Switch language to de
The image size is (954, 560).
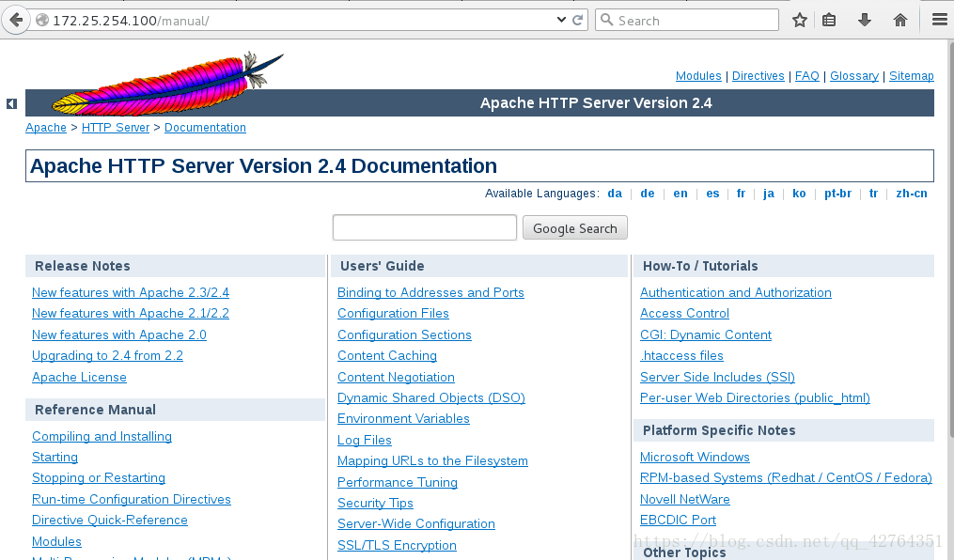click(x=648, y=194)
